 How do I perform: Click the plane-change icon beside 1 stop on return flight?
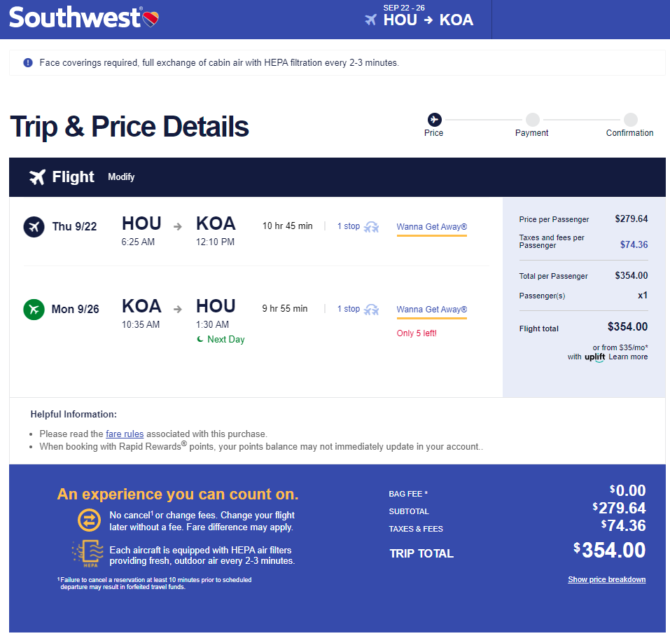(x=371, y=309)
